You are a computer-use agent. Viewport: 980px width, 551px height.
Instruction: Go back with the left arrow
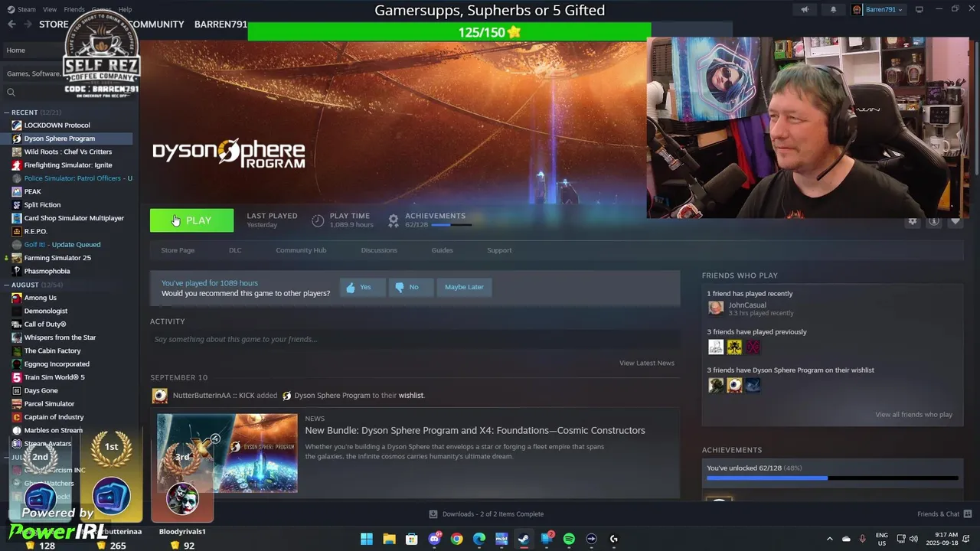(11, 24)
